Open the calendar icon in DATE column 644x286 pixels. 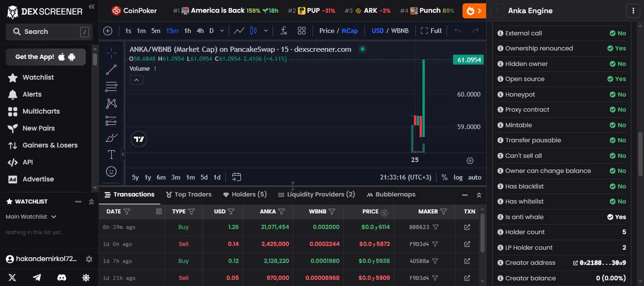pos(159,212)
